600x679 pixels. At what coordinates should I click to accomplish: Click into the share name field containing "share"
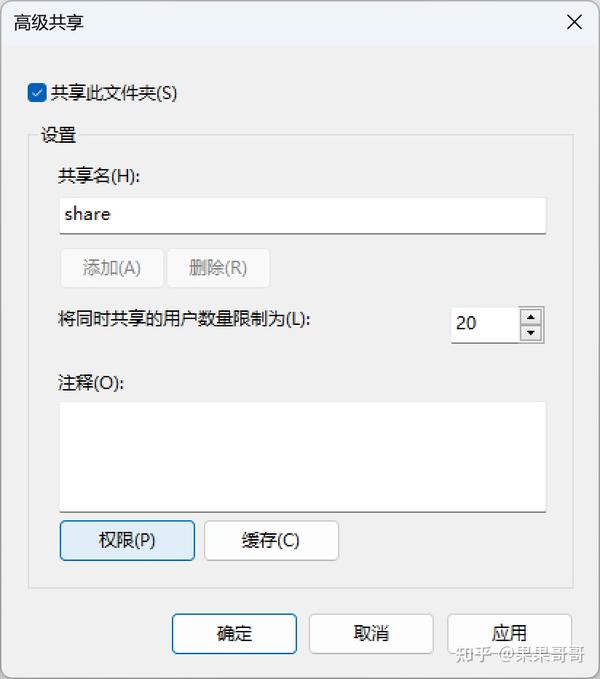pyautogui.click(x=303, y=215)
